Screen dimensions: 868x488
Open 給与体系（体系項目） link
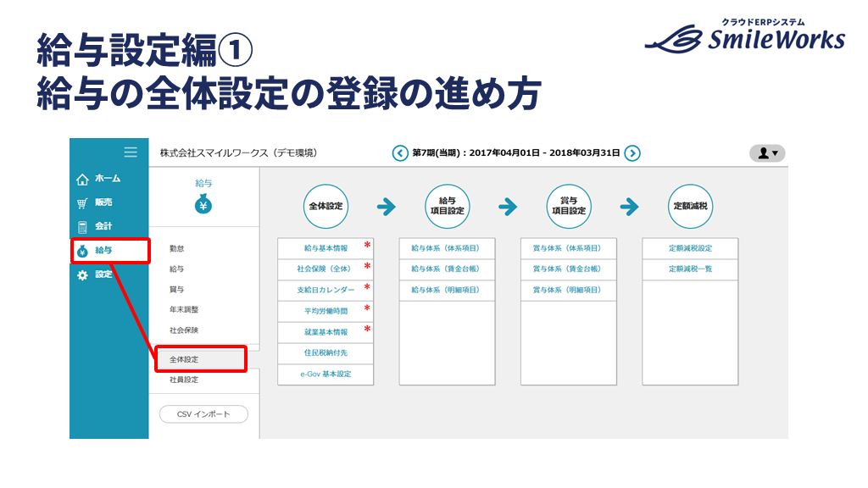click(x=448, y=248)
